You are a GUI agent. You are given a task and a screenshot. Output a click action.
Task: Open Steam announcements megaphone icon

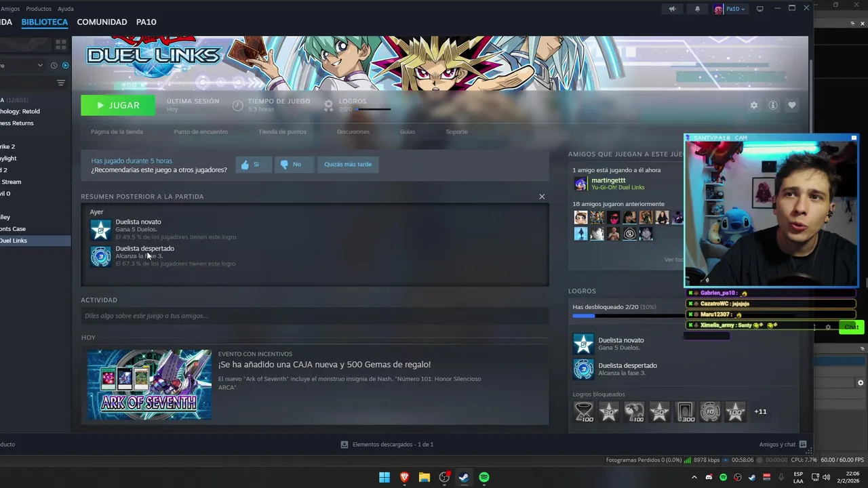[672, 9]
